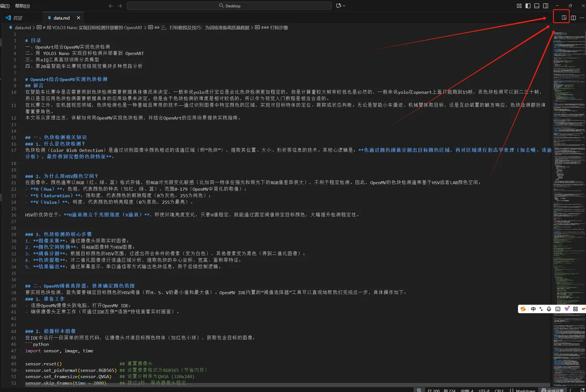This screenshot has width=586, height=392.
Task: Click code 'sensor.reset()'
Action: pos(44,364)
